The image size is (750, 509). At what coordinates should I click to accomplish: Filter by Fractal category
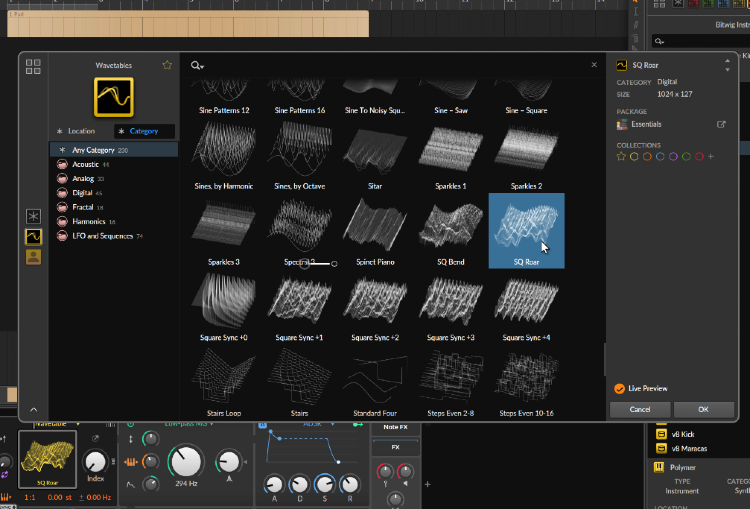pos(114,208)
